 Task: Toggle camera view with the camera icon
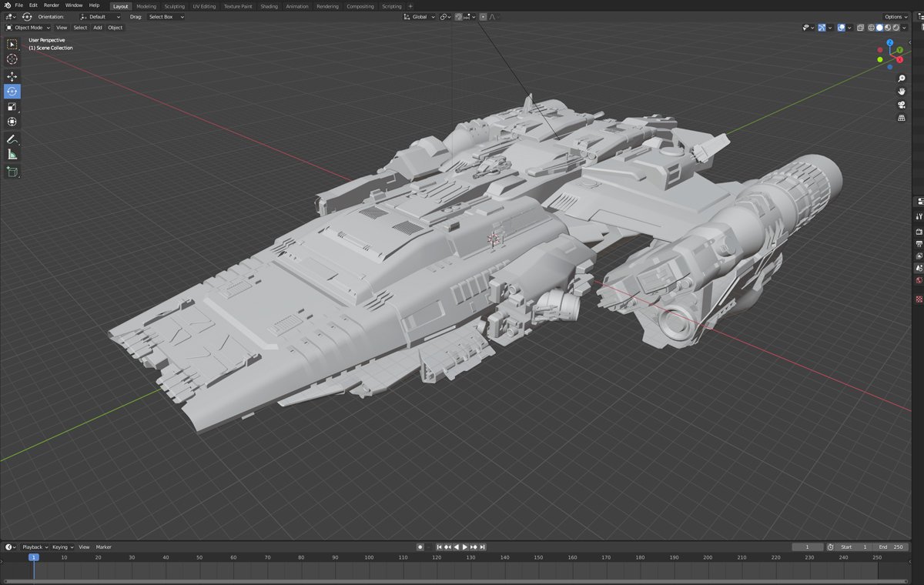(x=901, y=105)
